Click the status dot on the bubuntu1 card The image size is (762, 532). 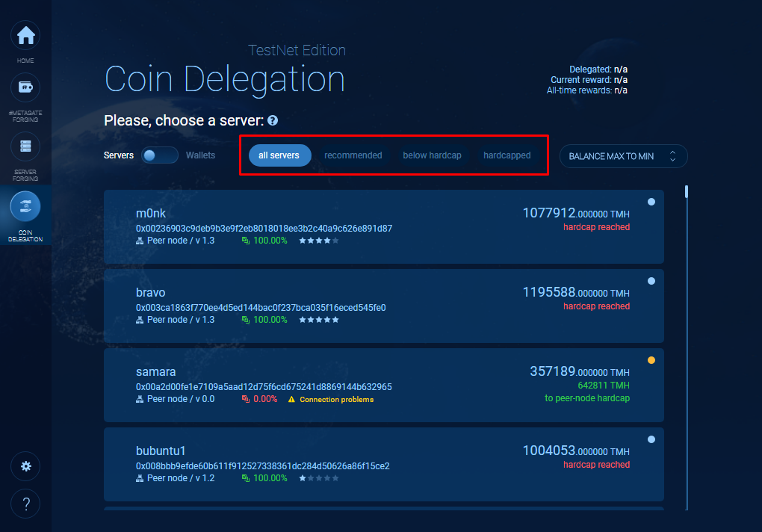[651, 439]
